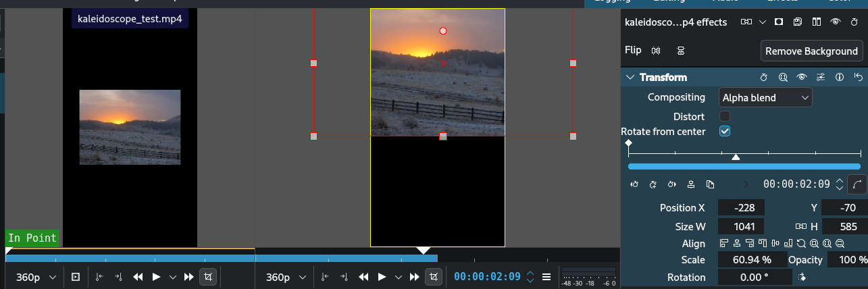868x289 pixels.
Task: Go to previous keyframe in Transform
Action: tap(634, 184)
